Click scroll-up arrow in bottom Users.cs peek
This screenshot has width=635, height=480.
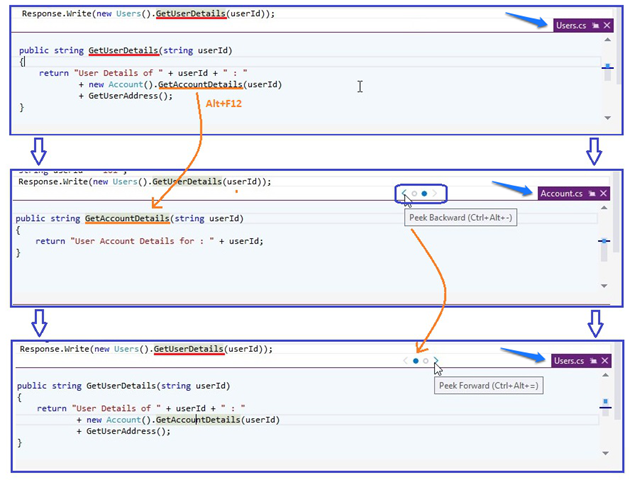click(606, 375)
